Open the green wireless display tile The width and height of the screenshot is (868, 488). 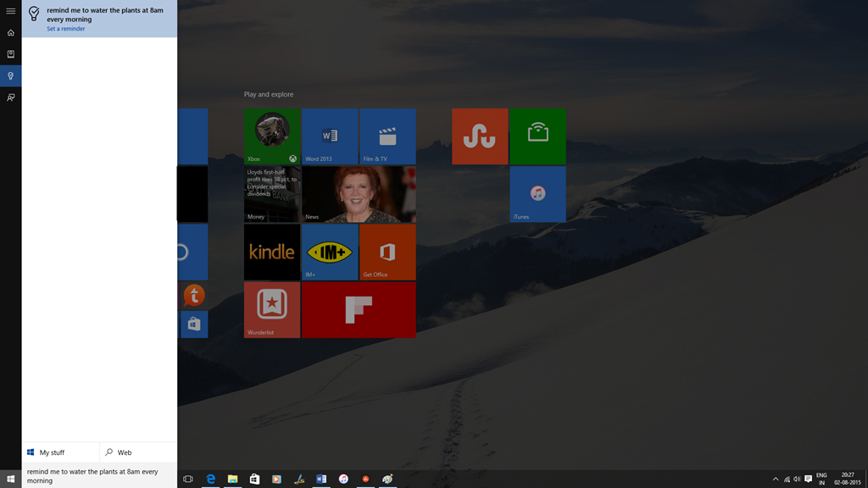pos(538,136)
